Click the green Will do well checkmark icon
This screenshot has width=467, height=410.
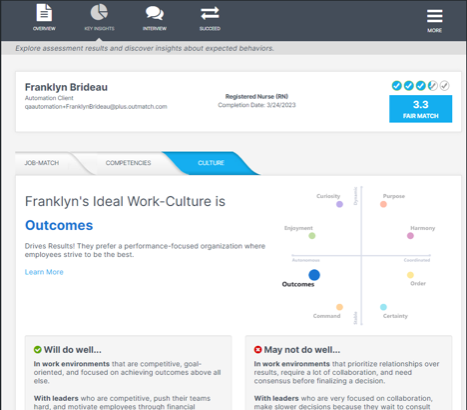(x=38, y=350)
